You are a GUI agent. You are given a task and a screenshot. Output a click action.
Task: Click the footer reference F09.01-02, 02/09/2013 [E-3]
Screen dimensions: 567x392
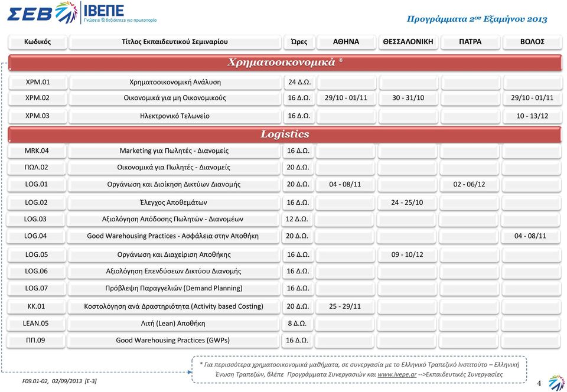[x=59, y=381]
